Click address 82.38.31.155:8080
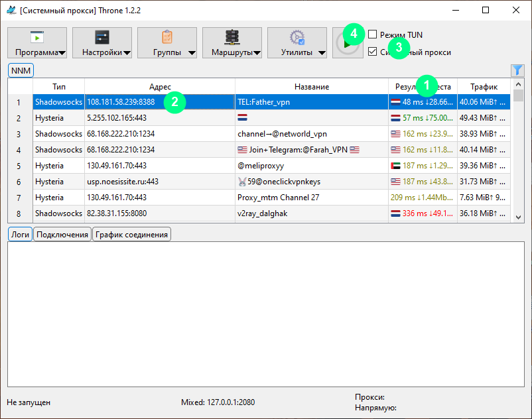The image size is (532, 419). 117,213
